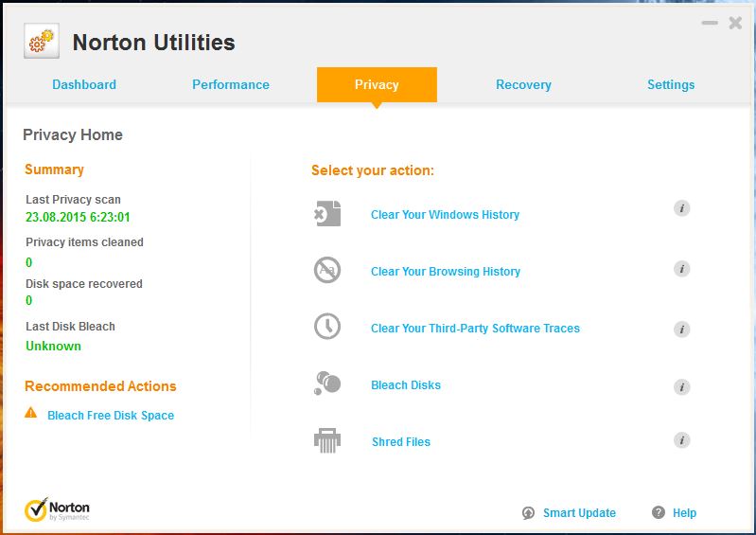Switch to the Dashboard tab

coord(84,84)
